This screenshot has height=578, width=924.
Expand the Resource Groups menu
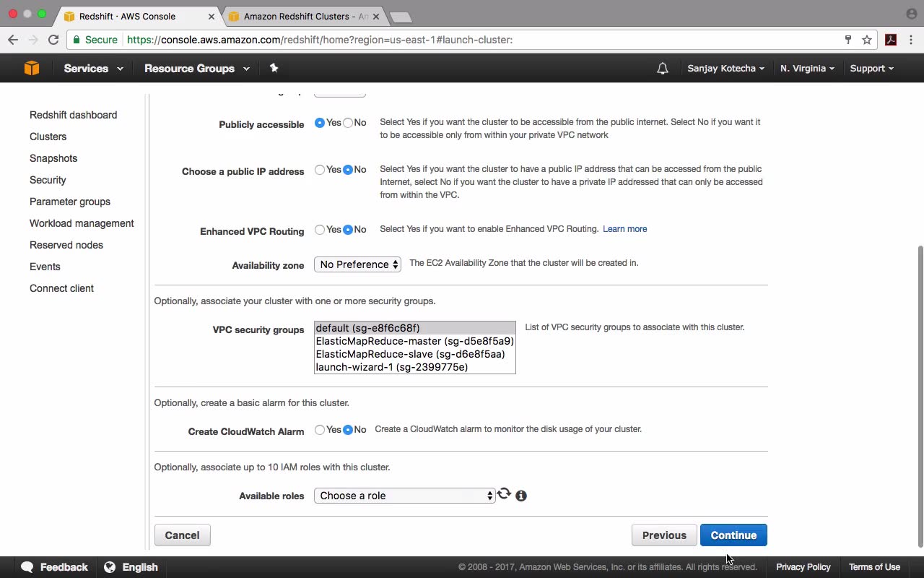pyautogui.click(x=197, y=69)
